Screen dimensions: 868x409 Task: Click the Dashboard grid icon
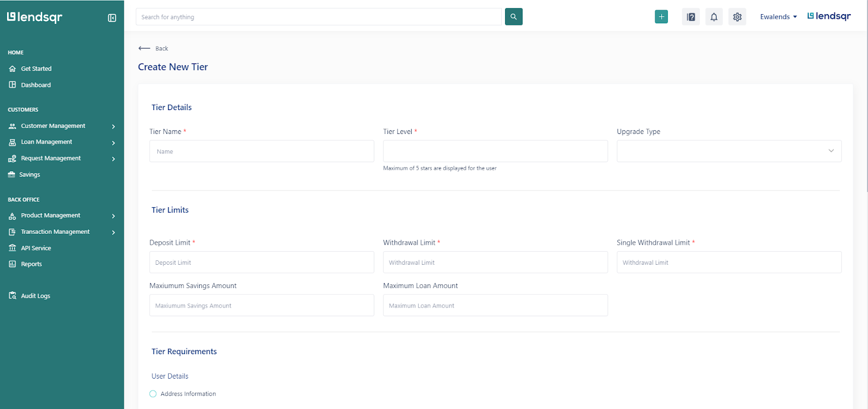12,85
